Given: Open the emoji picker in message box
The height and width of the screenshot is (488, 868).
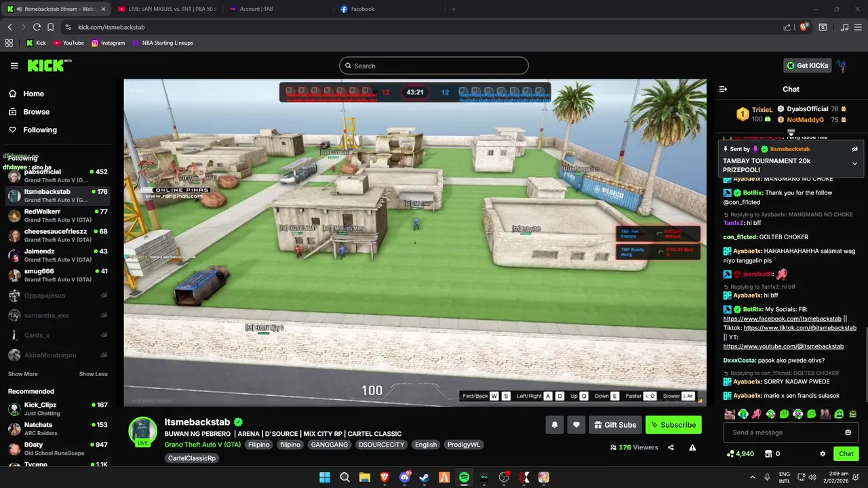Looking at the screenshot, I should pos(848,432).
